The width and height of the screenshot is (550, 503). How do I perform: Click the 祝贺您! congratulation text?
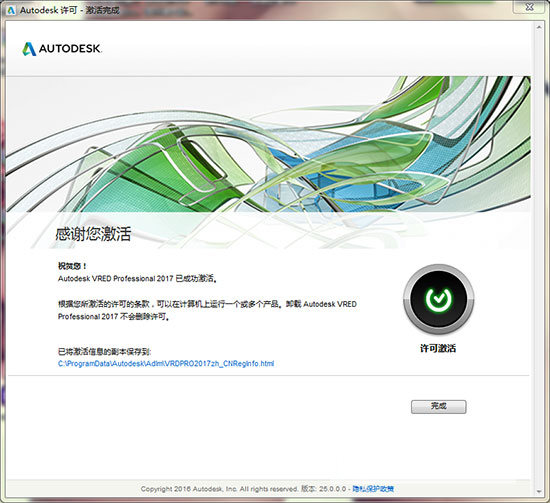point(72,266)
